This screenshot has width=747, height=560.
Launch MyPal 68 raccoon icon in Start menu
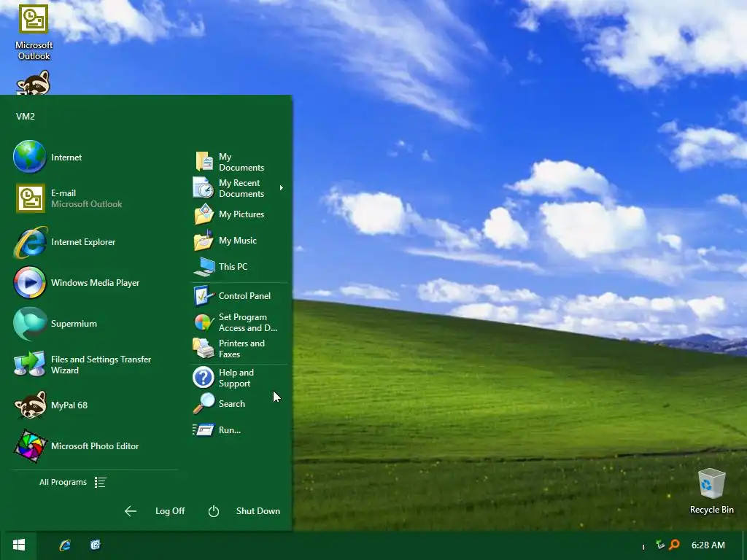pyautogui.click(x=31, y=405)
